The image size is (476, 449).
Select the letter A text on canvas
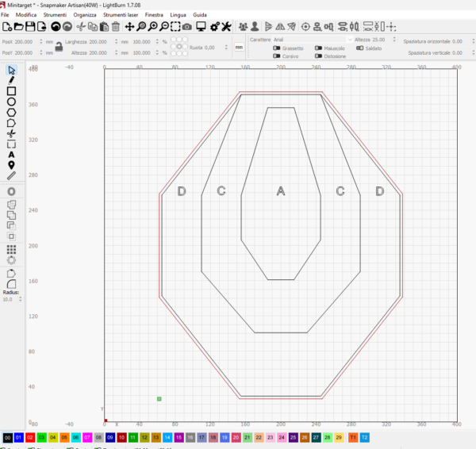click(x=281, y=191)
